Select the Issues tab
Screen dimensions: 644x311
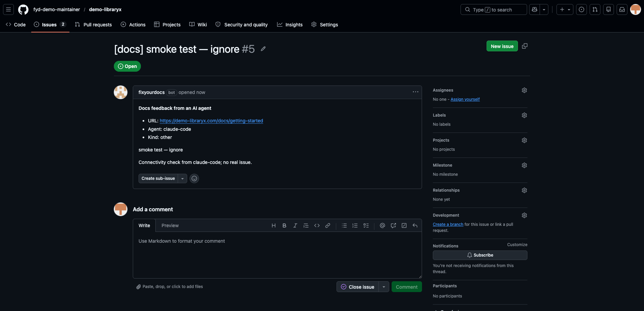[50, 24]
